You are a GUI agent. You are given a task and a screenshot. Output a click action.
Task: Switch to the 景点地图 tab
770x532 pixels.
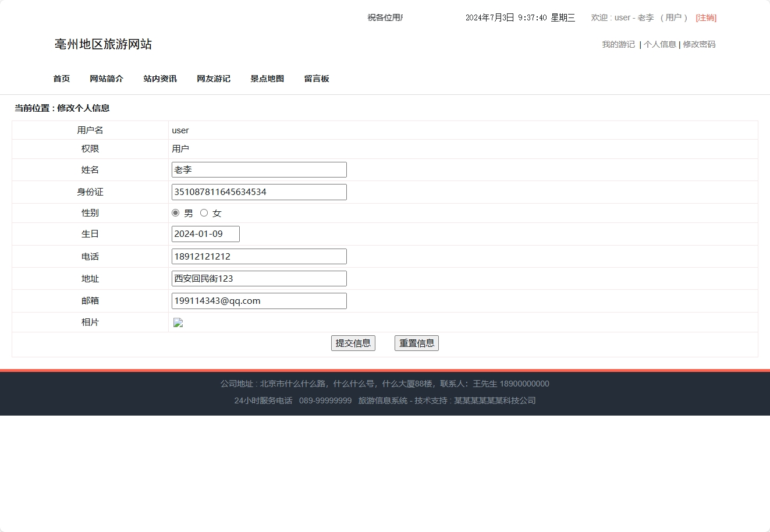[x=267, y=79]
